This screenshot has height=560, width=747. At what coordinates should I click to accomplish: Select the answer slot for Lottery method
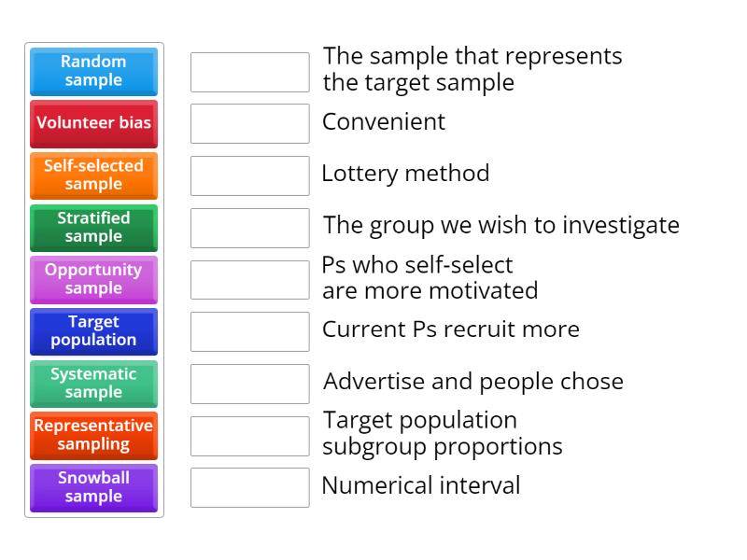(x=249, y=175)
